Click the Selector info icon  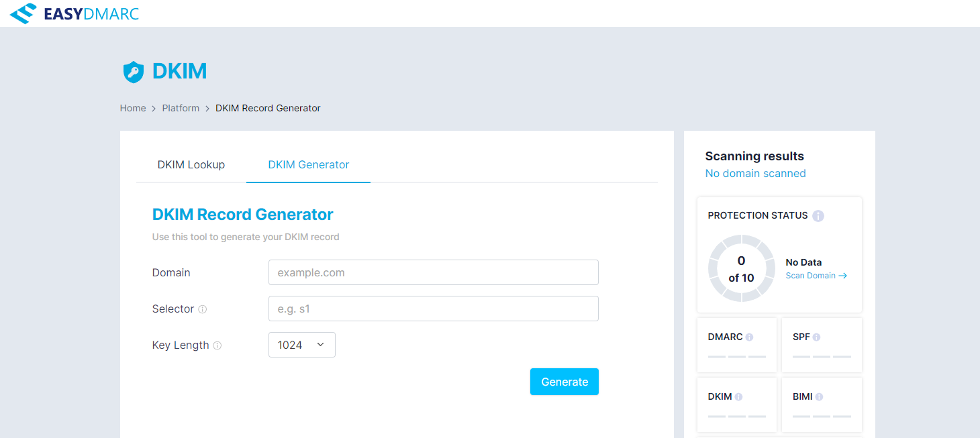pos(203,309)
